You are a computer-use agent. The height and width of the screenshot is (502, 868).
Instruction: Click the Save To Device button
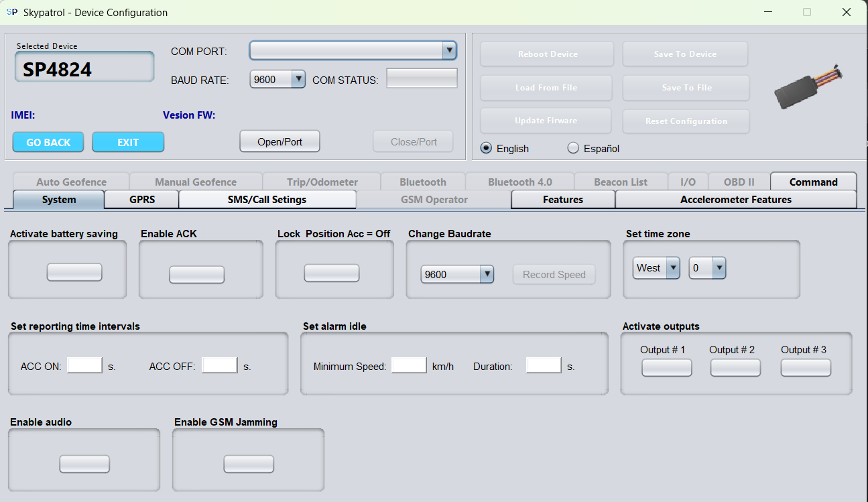click(x=685, y=54)
